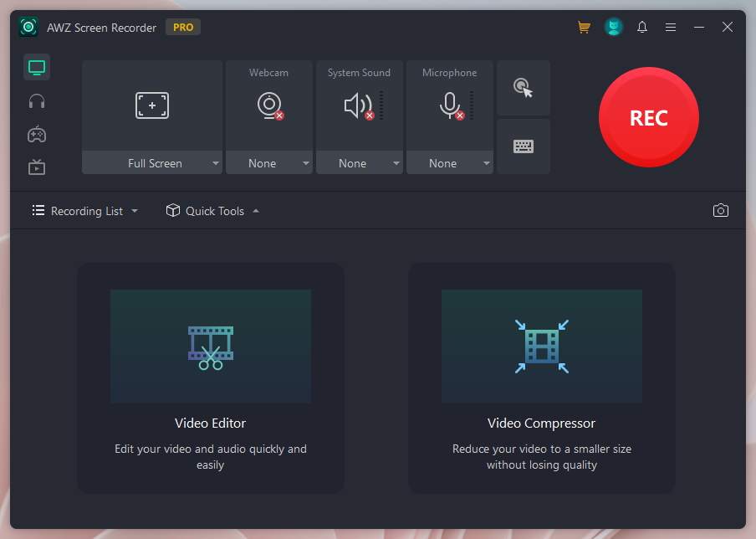The height and width of the screenshot is (539, 756).
Task: Unmute the microphone input
Action: [449, 105]
